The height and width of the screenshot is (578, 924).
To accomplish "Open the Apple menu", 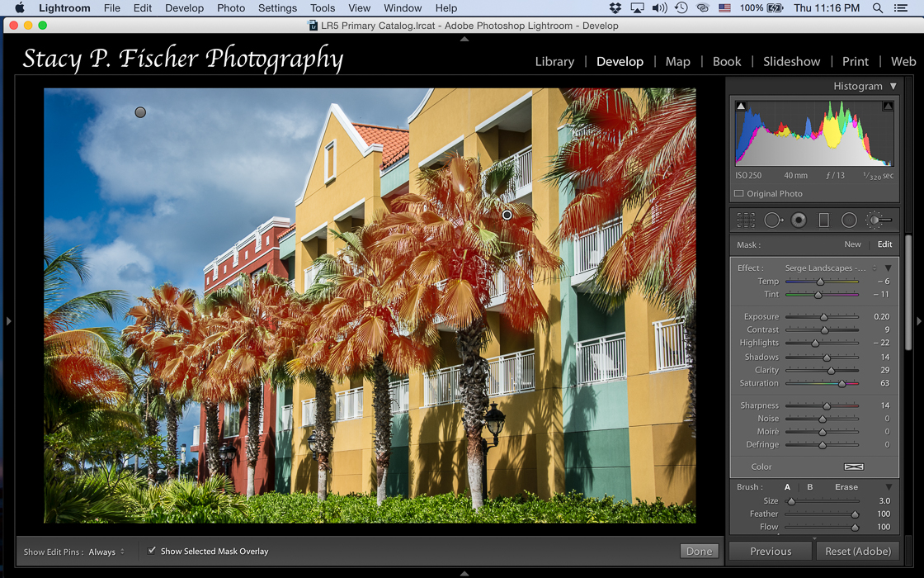I will pos(20,7).
